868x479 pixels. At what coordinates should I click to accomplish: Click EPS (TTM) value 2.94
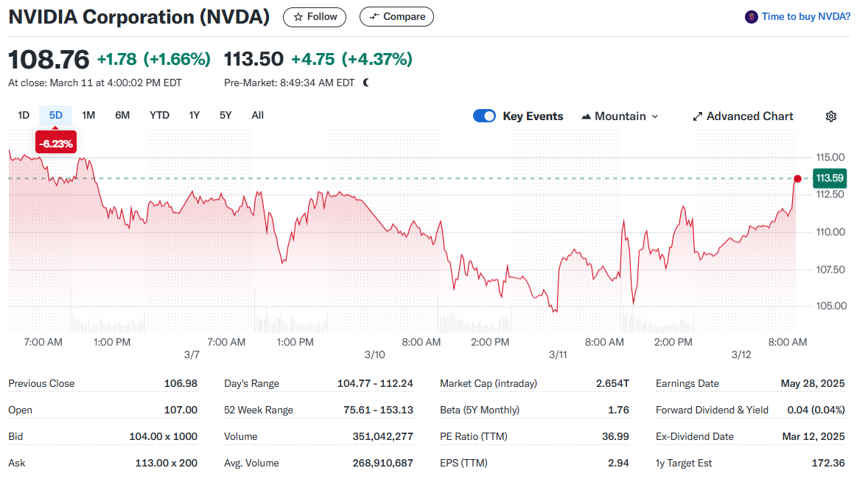(618, 463)
